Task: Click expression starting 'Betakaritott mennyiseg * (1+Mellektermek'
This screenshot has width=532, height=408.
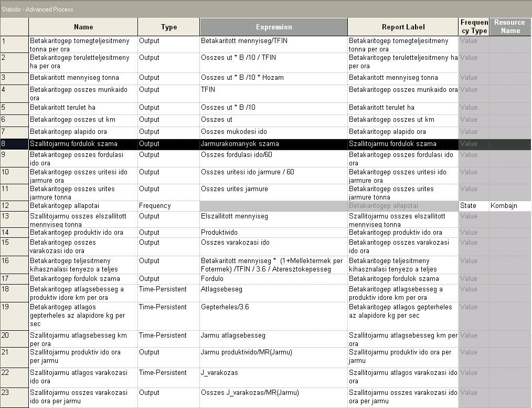Action: [273, 265]
